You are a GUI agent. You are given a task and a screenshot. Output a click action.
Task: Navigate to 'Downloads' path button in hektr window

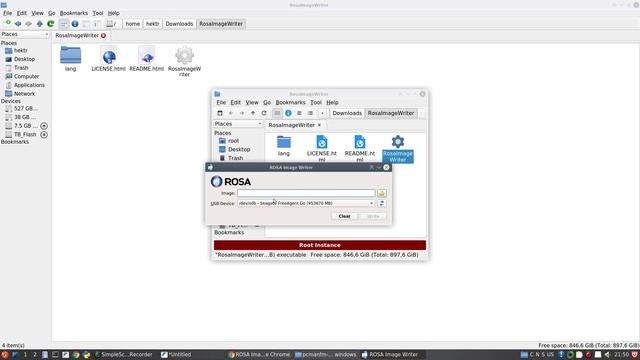coord(179,24)
